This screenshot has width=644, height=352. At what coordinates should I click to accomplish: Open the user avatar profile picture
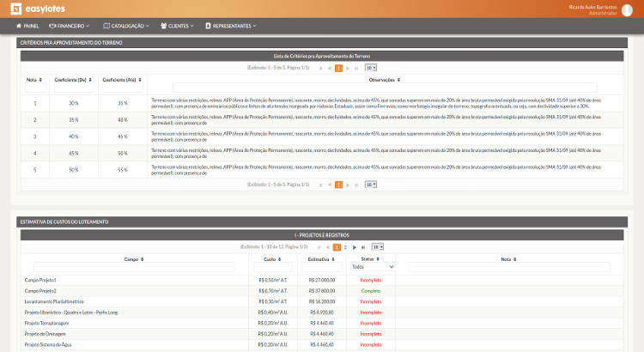627,9
